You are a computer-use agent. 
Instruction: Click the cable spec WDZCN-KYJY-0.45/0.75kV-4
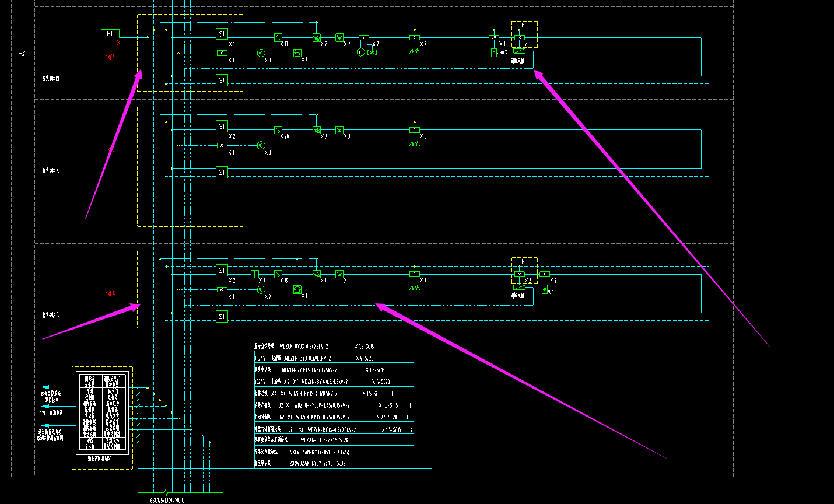click(323, 417)
